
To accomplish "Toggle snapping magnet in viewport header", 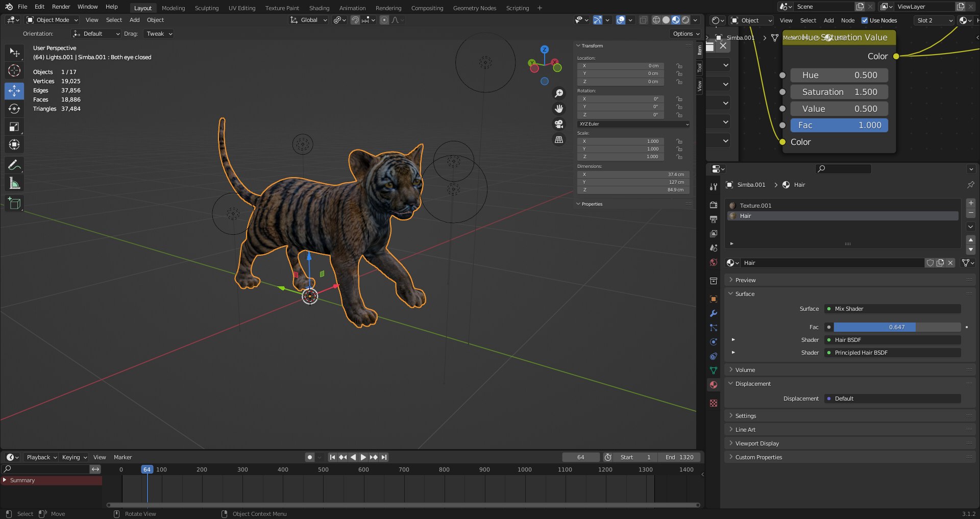I will coord(355,20).
